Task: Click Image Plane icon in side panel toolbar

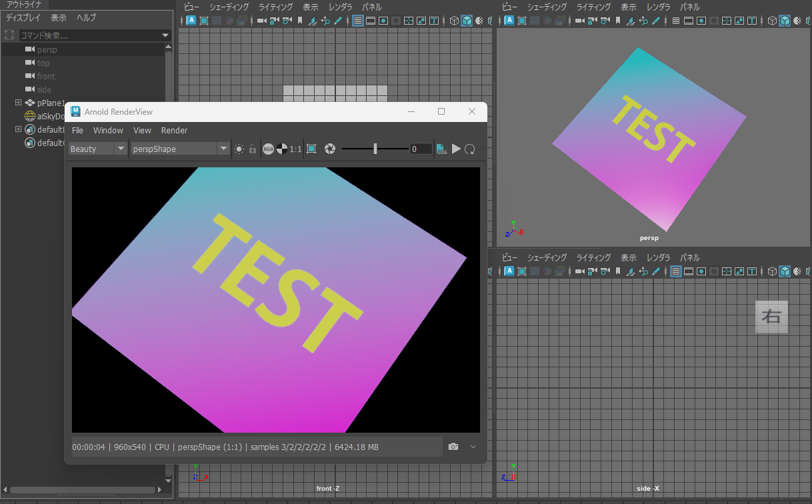Action: (x=631, y=271)
